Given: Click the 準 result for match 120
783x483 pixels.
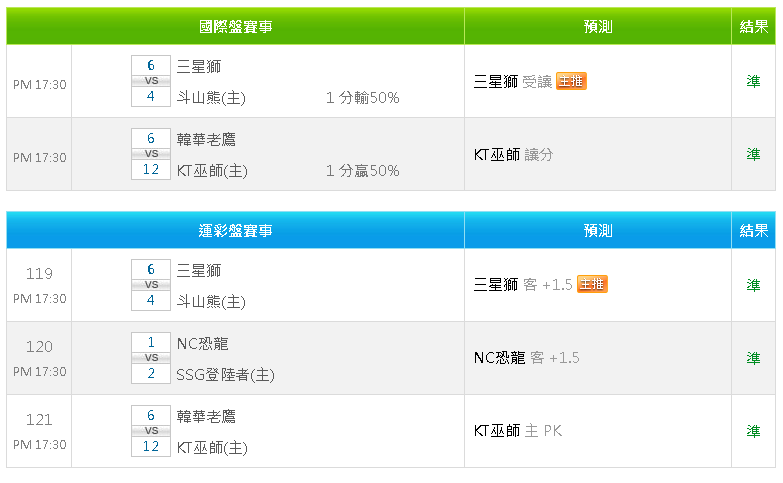Looking at the screenshot, I should point(753,357).
